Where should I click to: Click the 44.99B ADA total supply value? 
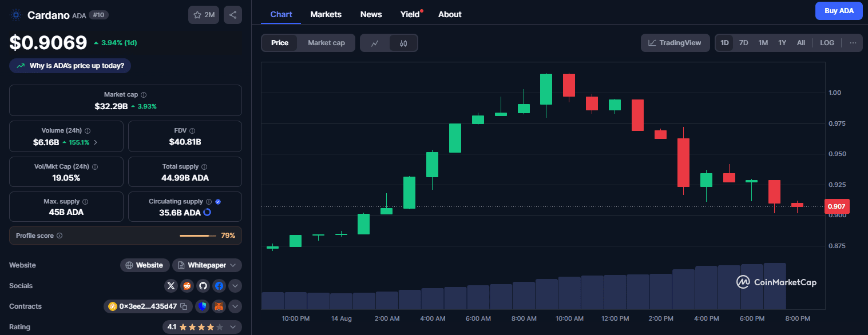click(x=185, y=178)
